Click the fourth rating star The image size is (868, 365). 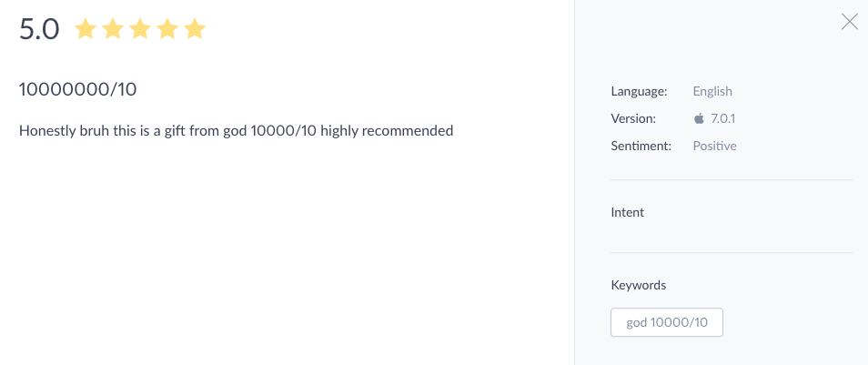pyautogui.click(x=167, y=29)
